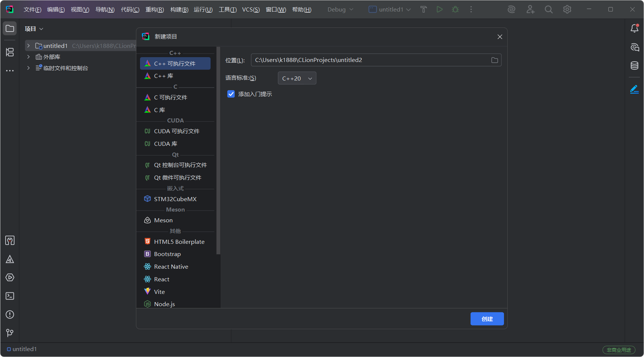Run the untitled1 configuration

click(x=439, y=10)
